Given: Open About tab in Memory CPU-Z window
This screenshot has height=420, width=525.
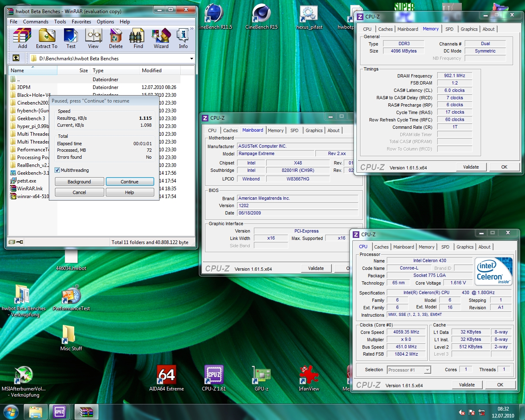Looking at the screenshot, I should point(488,29).
